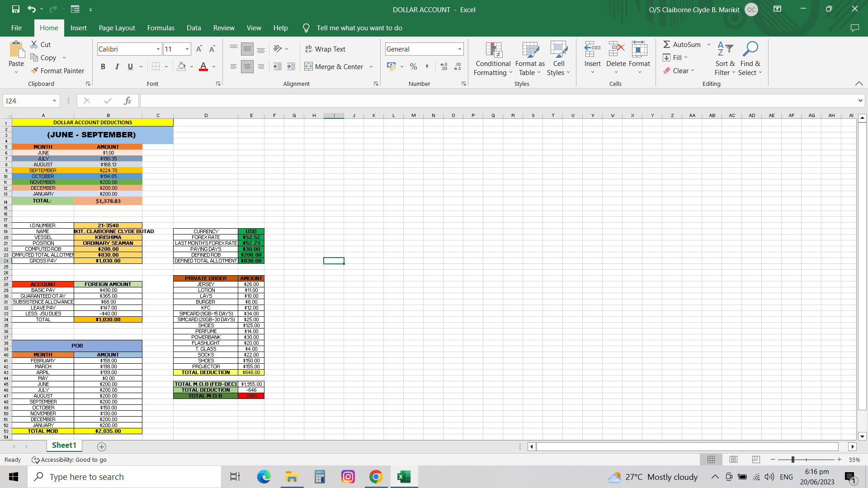Toggle Bold formatting
The height and width of the screenshot is (488, 868).
click(x=103, y=67)
